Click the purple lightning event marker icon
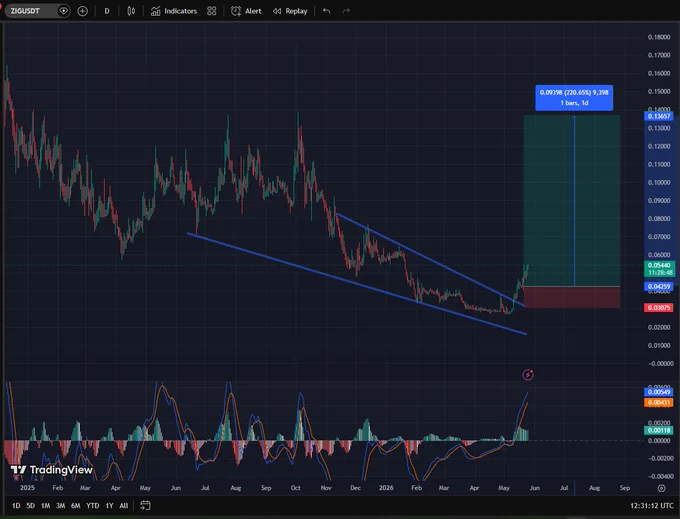The width and height of the screenshot is (680, 519). point(528,375)
